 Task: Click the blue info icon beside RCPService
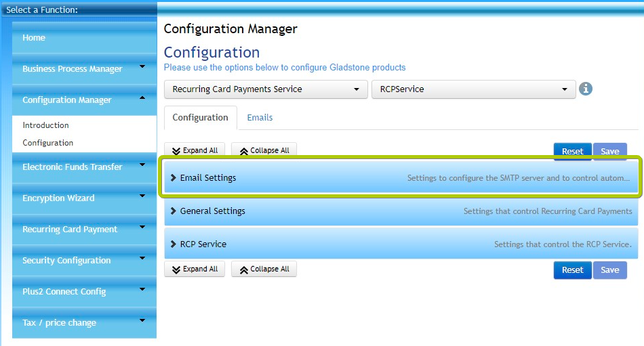585,89
